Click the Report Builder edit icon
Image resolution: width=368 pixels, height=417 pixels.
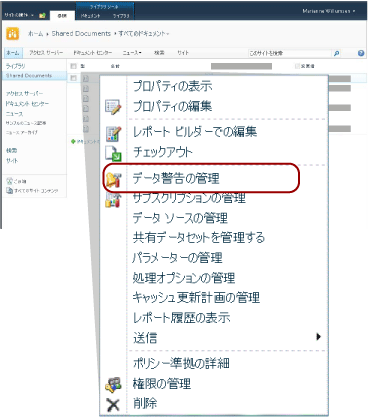tap(113, 134)
